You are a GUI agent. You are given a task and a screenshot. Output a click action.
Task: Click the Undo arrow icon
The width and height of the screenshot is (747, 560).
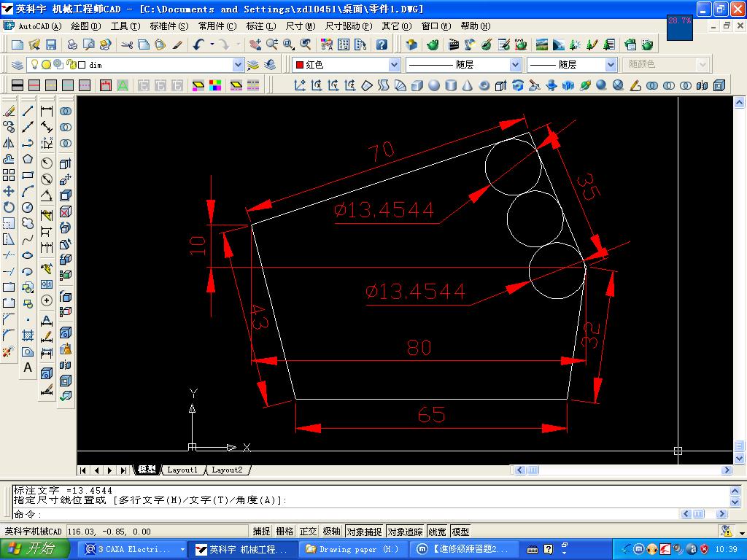[x=198, y=44]
